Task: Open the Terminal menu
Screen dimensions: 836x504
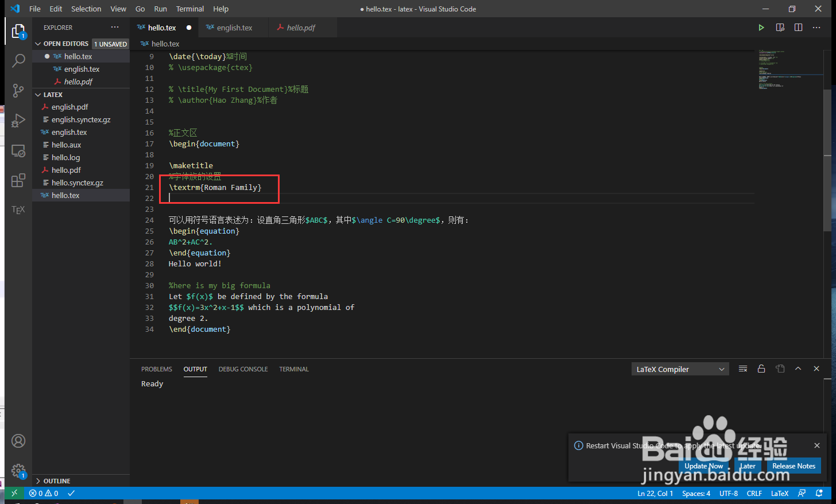Action: tap(190, 9)
